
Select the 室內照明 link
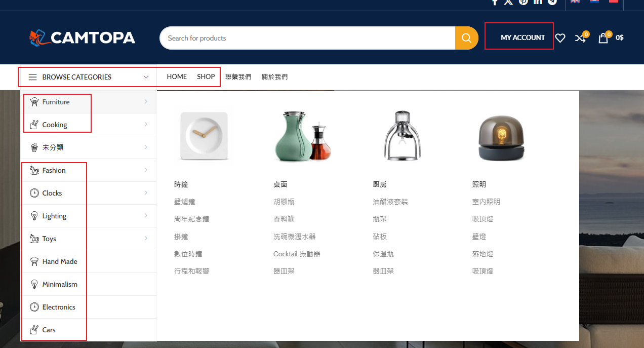tap(486, 202)
